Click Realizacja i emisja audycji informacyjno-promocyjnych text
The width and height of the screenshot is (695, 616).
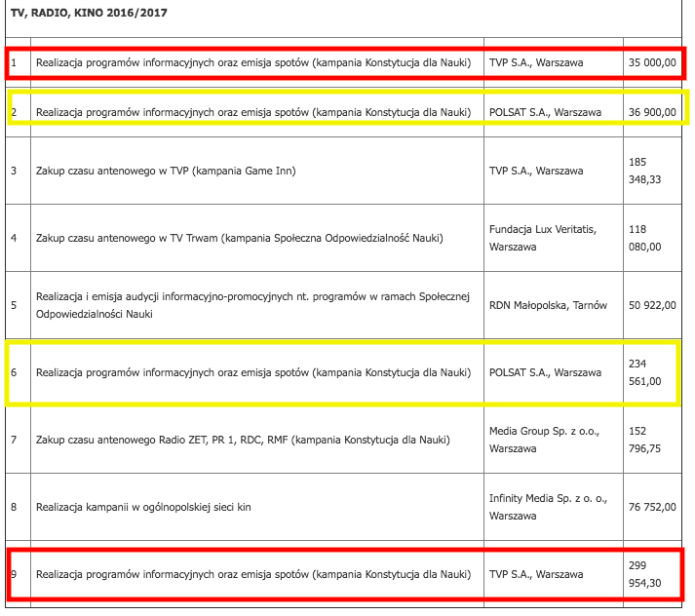coord(252,305)
